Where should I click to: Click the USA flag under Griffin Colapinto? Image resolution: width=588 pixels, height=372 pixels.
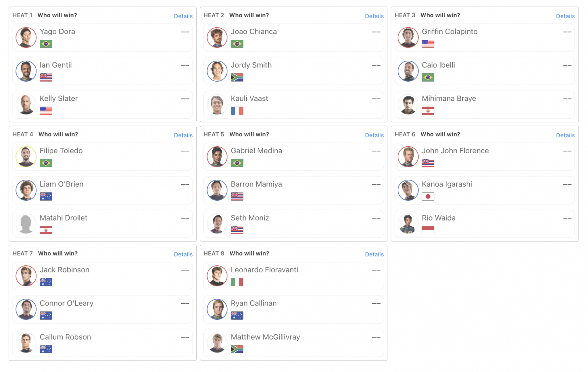point(428,44)
